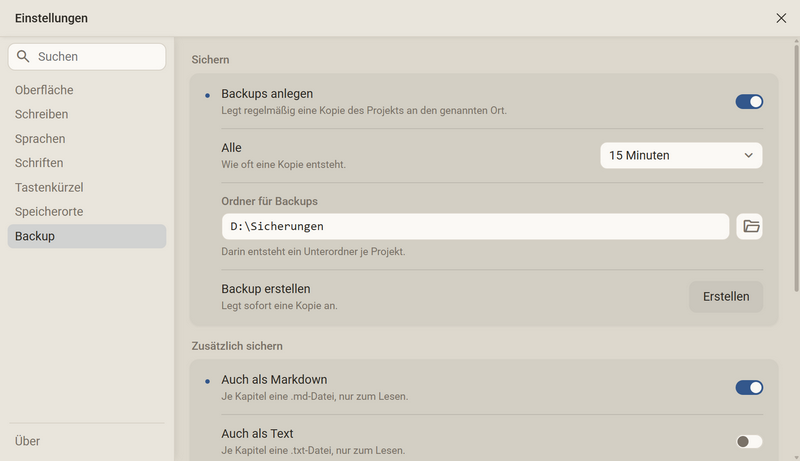Open the Über page

(87, 441)
